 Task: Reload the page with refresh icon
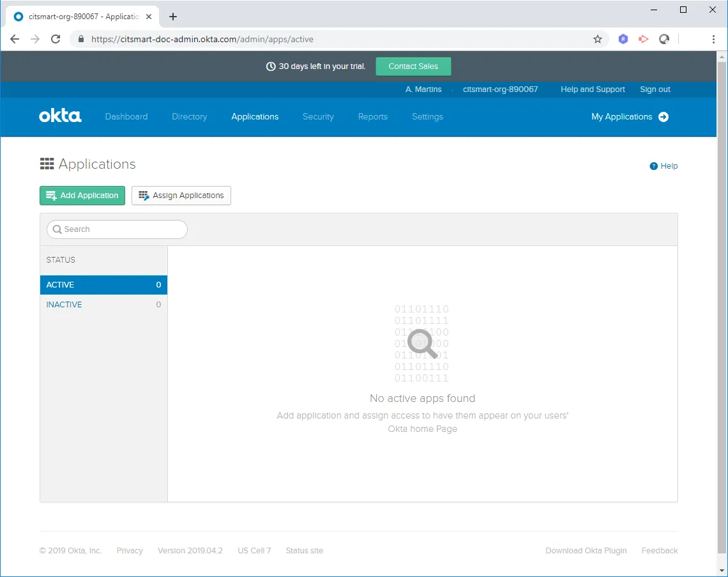pos(56,39)
